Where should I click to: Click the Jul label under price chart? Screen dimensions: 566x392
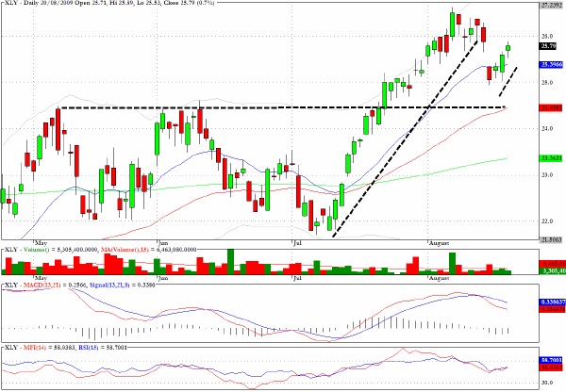297,243
